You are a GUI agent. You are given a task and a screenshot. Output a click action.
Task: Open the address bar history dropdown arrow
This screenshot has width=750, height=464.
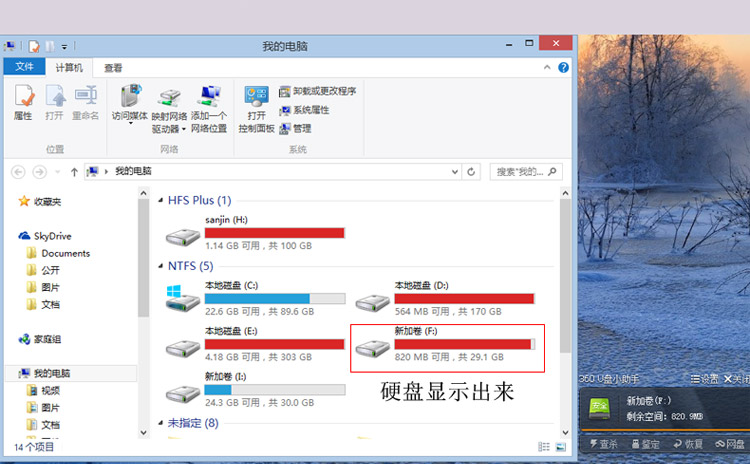[x=455, y=171]
